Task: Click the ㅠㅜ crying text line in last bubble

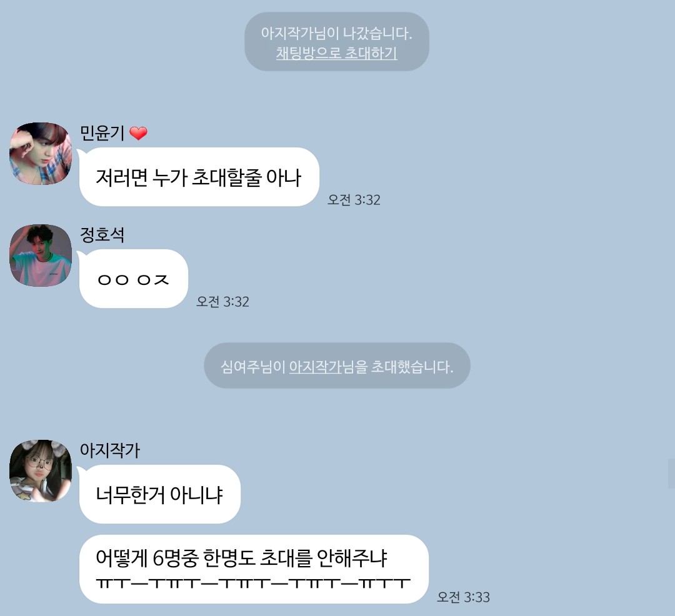Action: click(x=253, y=584)
